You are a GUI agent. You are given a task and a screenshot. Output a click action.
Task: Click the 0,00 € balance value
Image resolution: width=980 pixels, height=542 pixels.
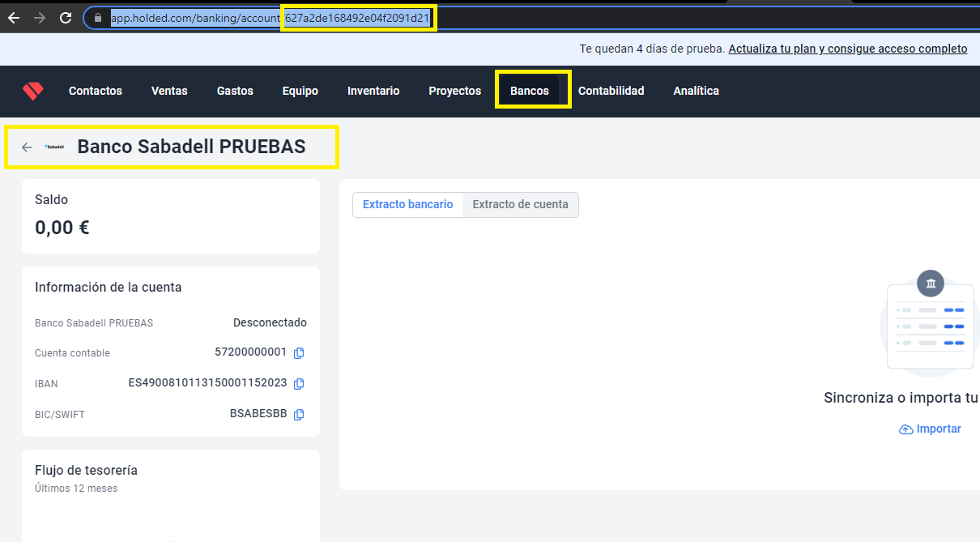[62, 228]
